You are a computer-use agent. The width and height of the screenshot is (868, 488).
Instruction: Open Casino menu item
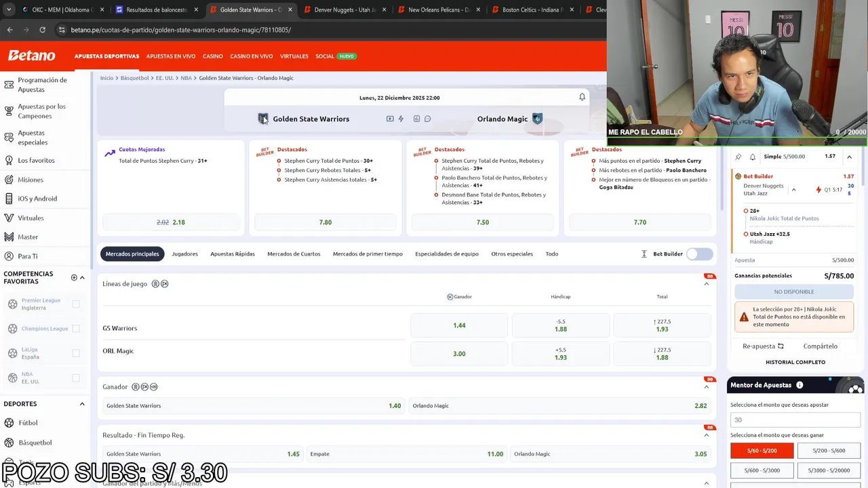click(213, 56)
